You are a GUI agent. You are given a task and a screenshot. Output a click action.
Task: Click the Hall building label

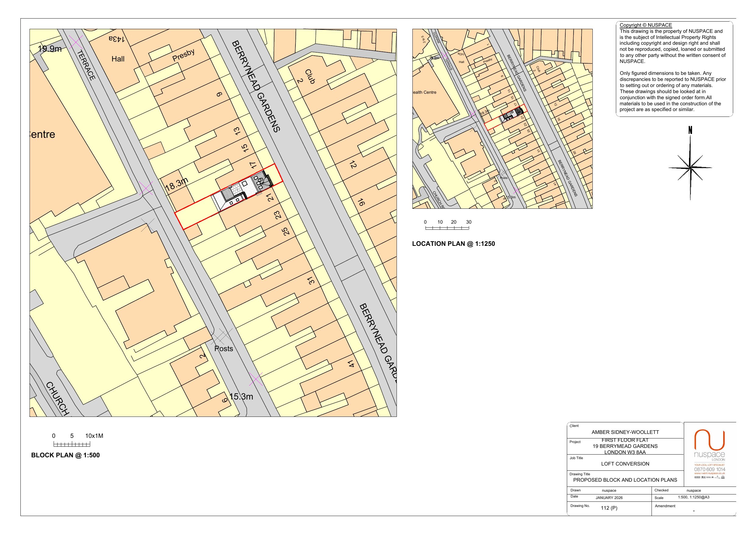pyautogui.click(x=118, y=59)
